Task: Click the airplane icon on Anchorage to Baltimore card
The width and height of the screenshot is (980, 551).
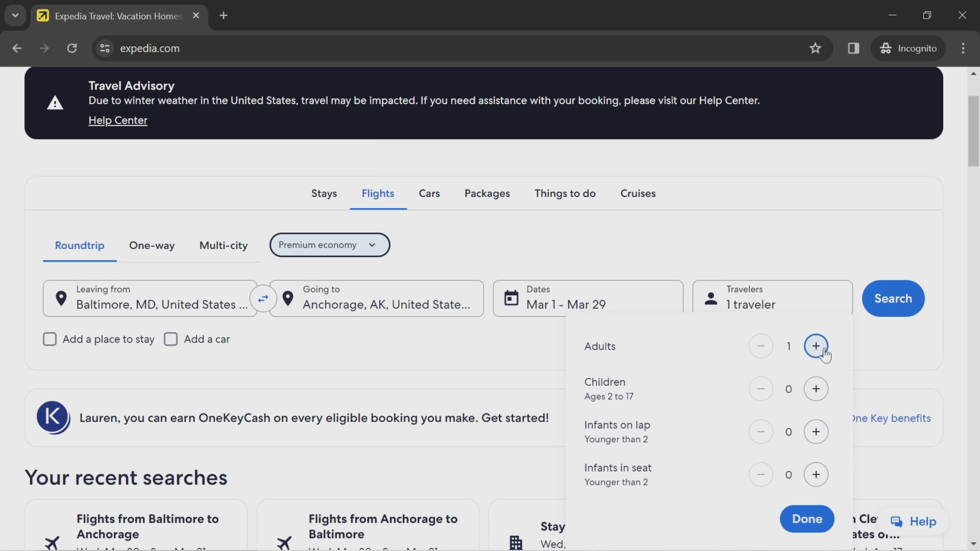Action: pyautogui.click(x=284, y=543)
